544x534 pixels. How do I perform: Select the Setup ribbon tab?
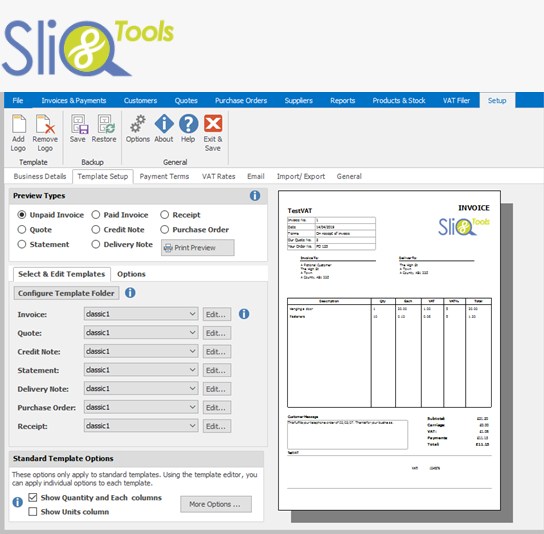pos(497,101)
